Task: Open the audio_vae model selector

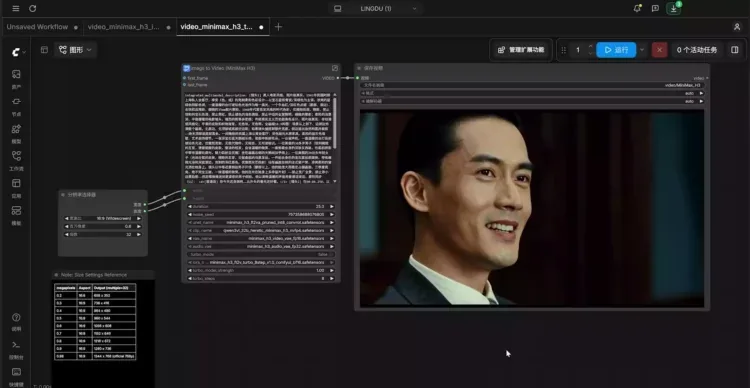Action: [261, 246]
